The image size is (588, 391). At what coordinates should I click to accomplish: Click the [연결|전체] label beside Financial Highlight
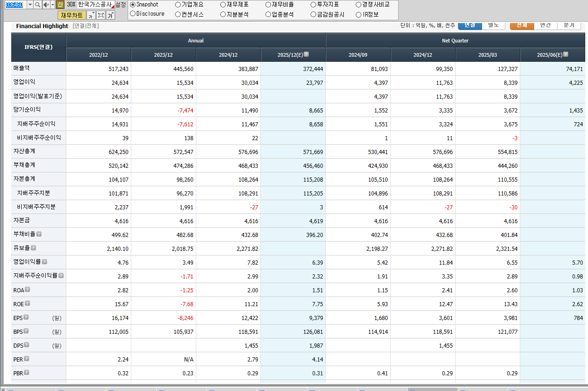[86, 26]
